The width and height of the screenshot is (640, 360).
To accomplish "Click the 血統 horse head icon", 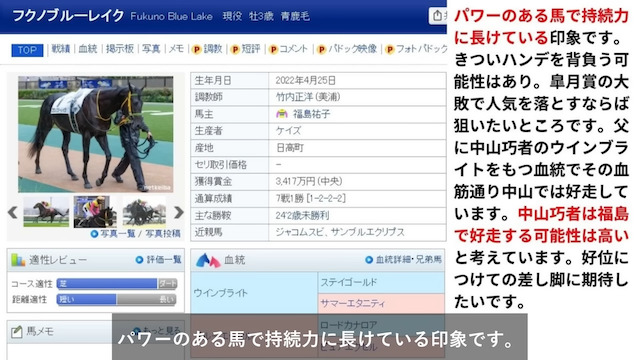I will coord(208,260).
